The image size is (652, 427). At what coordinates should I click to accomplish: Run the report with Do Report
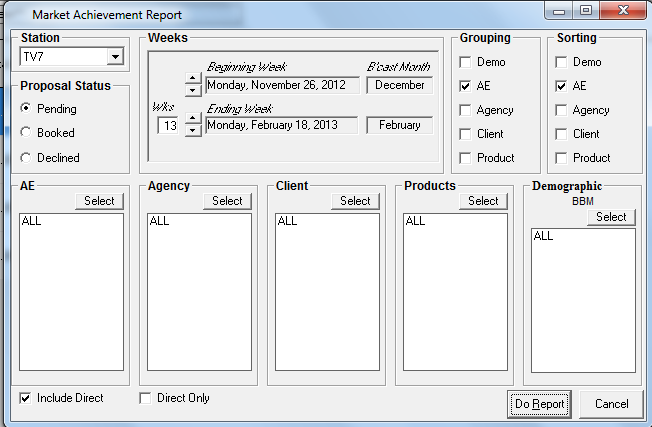[x=539, y=404]
